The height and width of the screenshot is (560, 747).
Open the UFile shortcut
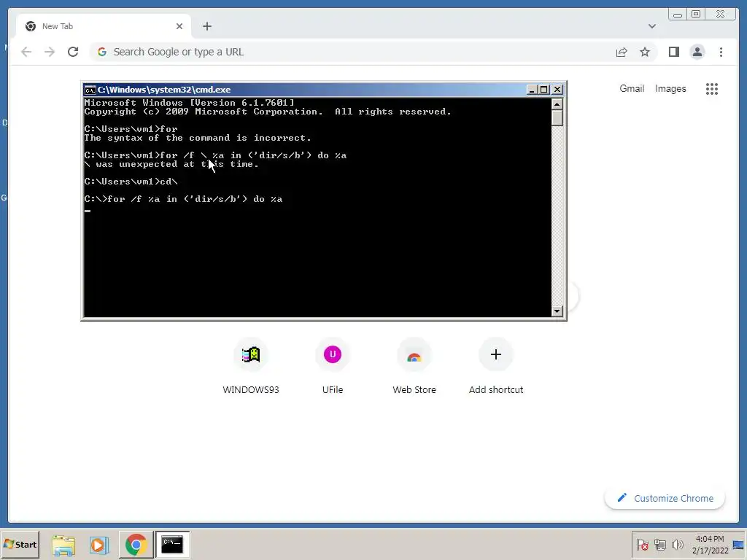333,367
